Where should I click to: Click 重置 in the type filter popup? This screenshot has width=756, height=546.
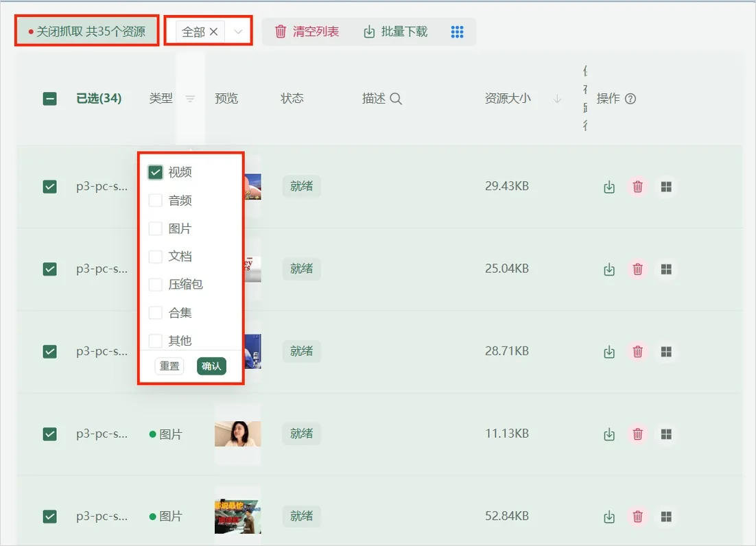click(x=169, y=366)
